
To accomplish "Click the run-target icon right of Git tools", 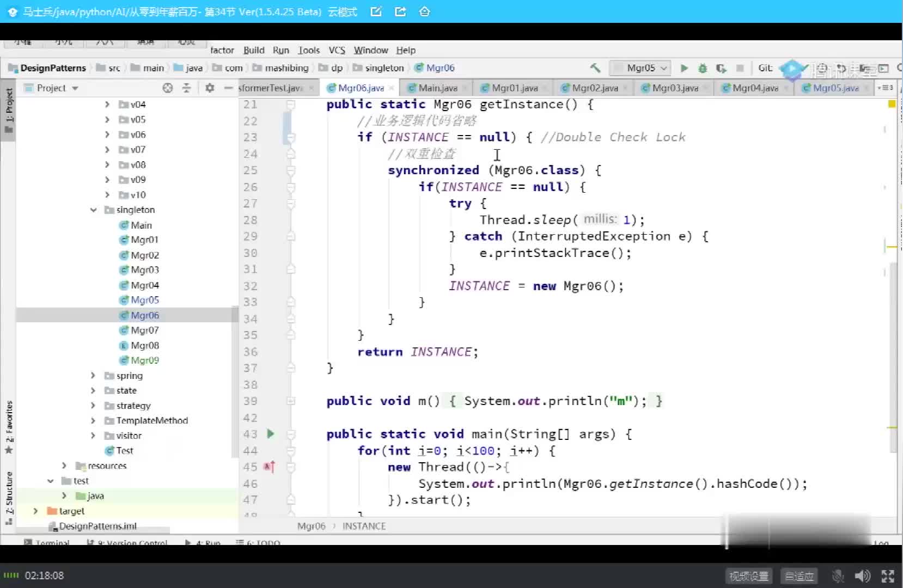I will (x=883, y=68).
